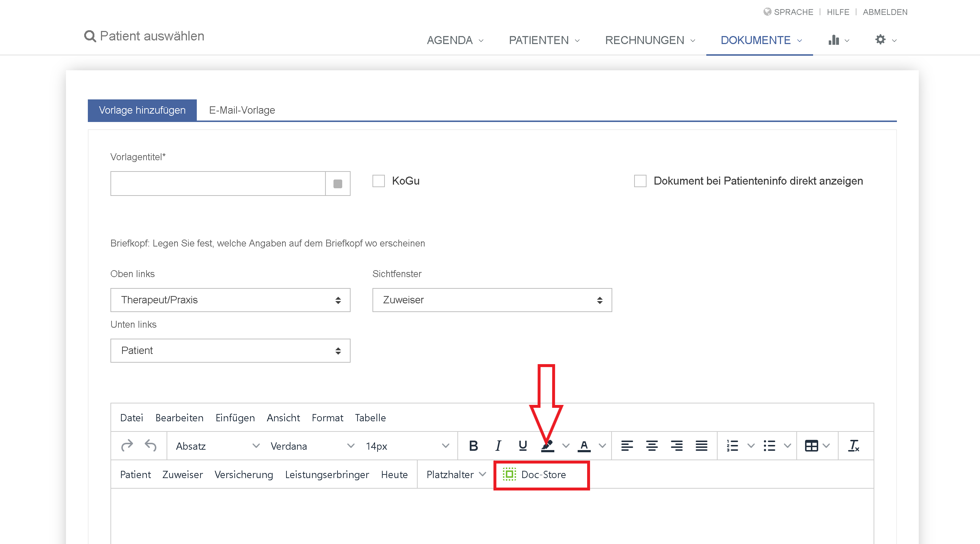Click the globe icon next to SPRACHE
The height and width of the screenshot is (544, 980).
pyautogui.click(x=767, y=12)
